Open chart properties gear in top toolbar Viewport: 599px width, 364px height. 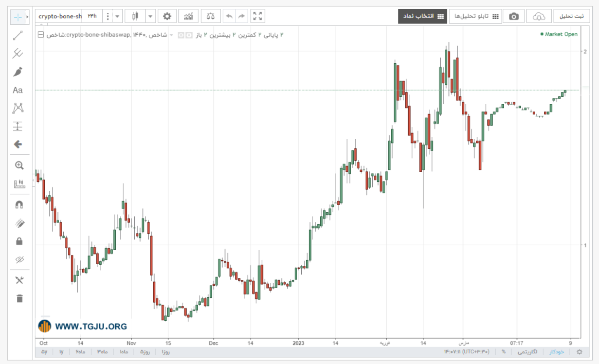[167, 16]
